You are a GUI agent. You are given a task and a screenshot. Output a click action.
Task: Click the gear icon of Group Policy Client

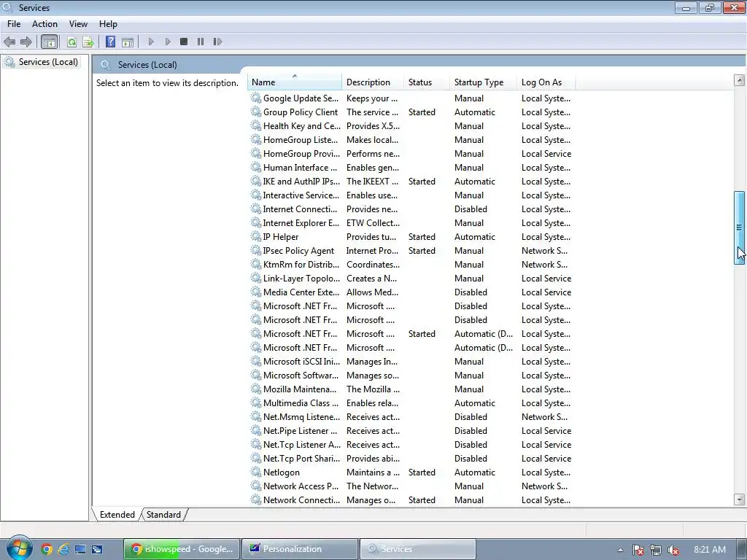pyautogui.click(x=256, y=112)
